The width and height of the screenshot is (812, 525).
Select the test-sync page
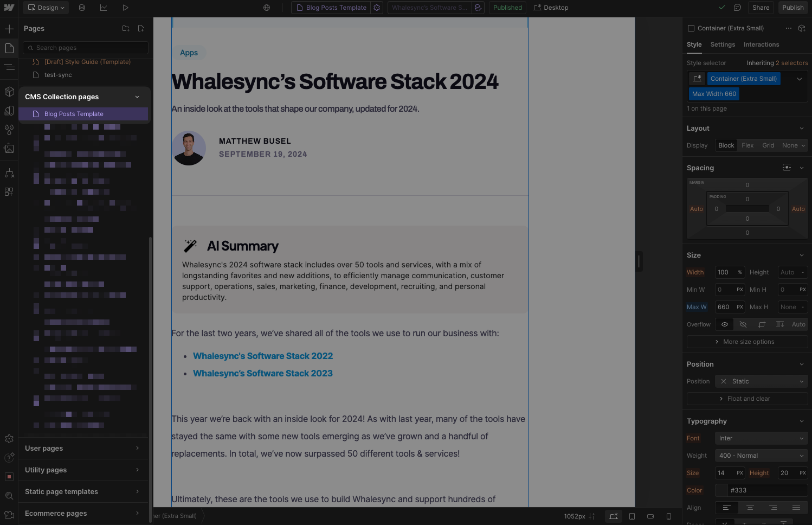pyautogui.click(x=58, y=75)
